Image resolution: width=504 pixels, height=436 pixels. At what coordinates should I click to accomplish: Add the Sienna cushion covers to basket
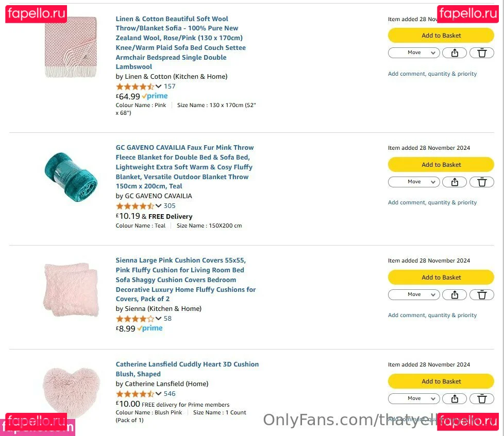click(x=441, y=277)
